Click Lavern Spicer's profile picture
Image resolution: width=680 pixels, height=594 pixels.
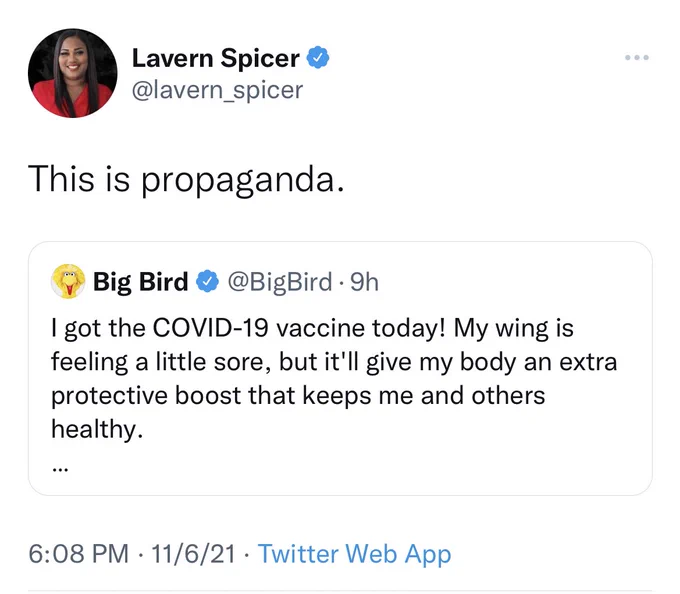[x=72, y=73]
